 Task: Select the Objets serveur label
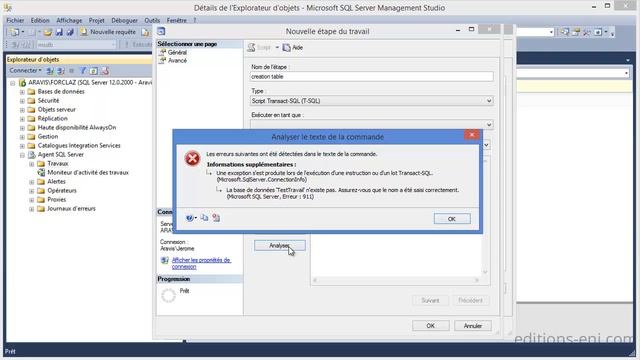[x=57, y=109]
